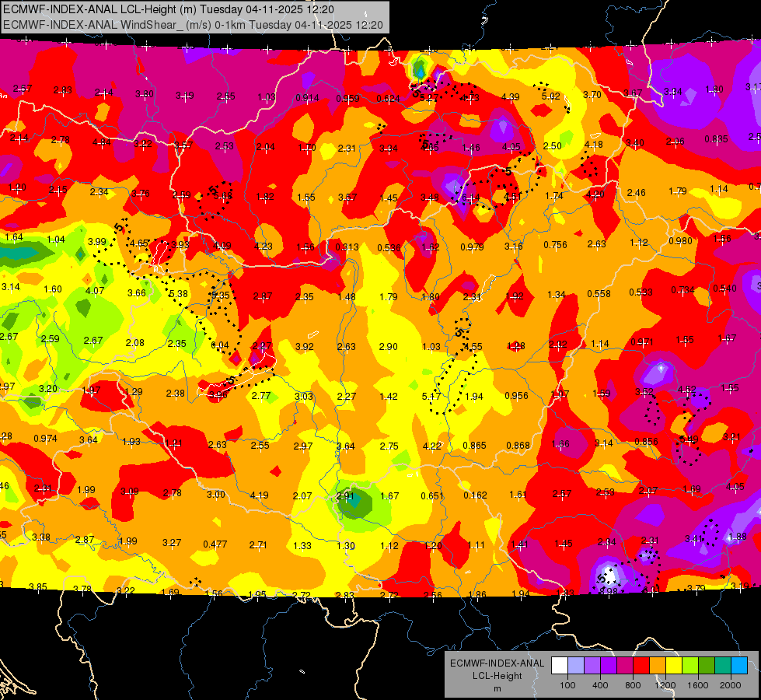Click the wind shear value 4.18
Screen dimensions: 761x700
[x=594, y=144]
